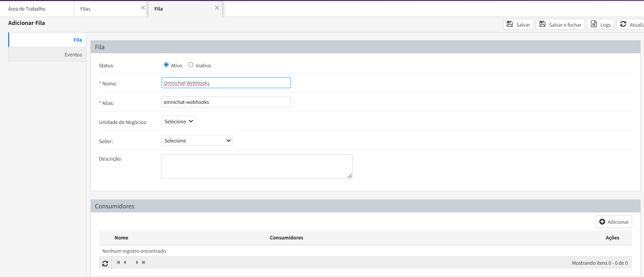Click the plus icon on Adicionar
Image resolution: width=644 pixels, height=277 pixels.
coord(602,222)
